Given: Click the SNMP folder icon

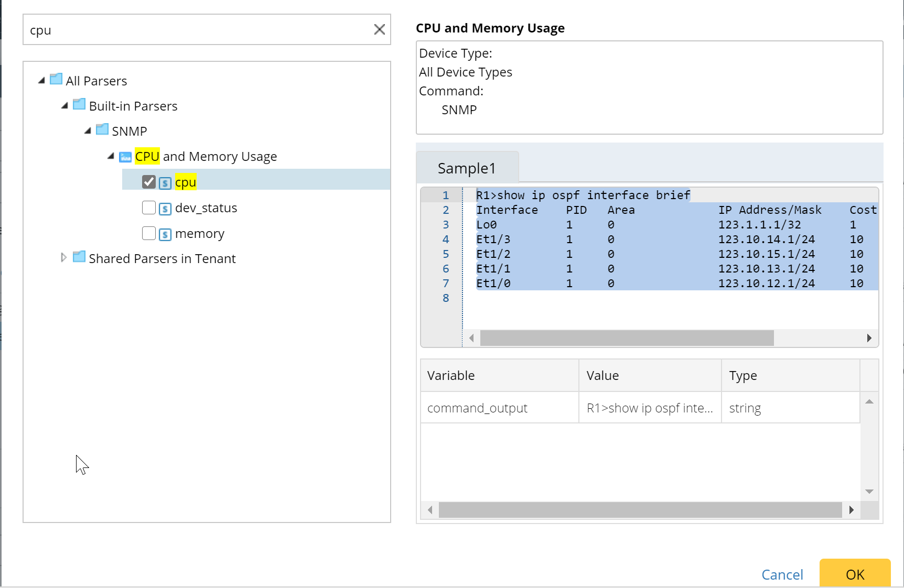Looking at the screenshot, I should click(x=102, y=130).
